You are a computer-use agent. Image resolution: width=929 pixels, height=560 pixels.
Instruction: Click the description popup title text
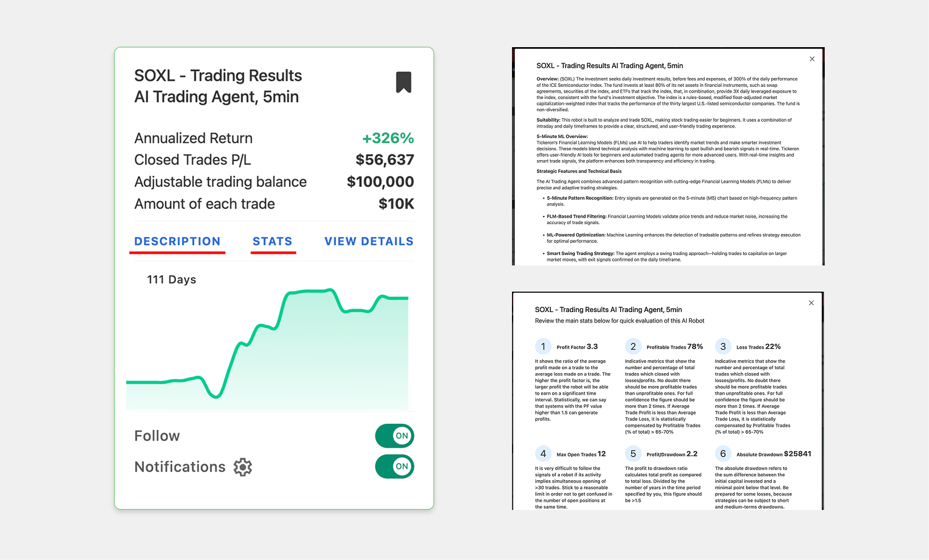click(610, 66)
